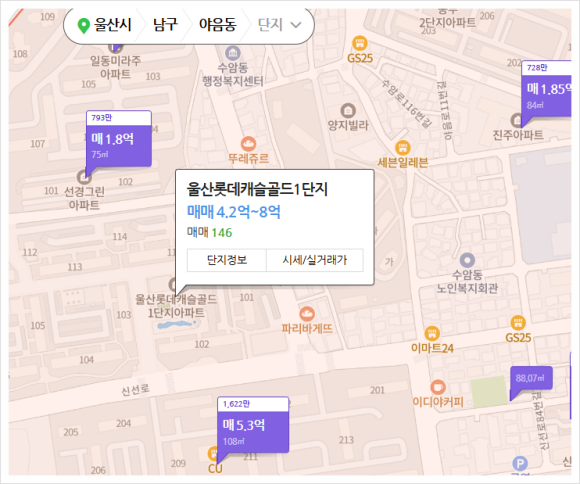Image resolution: width=580 pixels, height=484 pixels.
Task: Open the 단지정보 tab in popup
Action: [x=227, y=260]
